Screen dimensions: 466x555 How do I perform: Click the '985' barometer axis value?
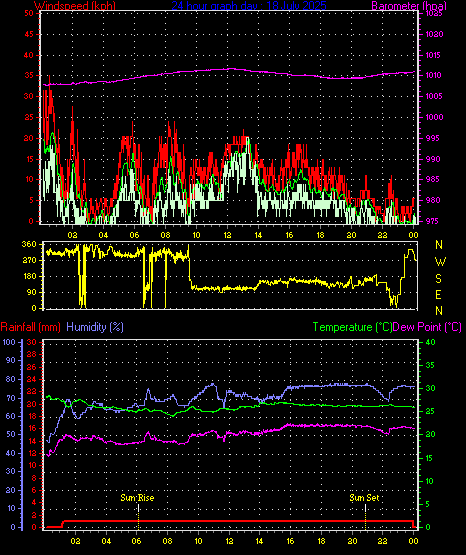[432, 179]
